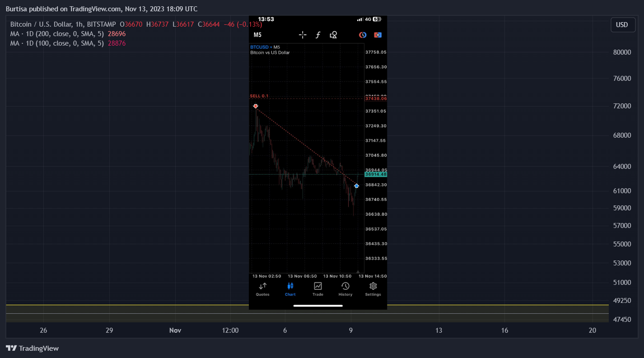The image size is (644, 358).
Task: Click the 13 Nov 10:50 time label
Action: (337, 276)
